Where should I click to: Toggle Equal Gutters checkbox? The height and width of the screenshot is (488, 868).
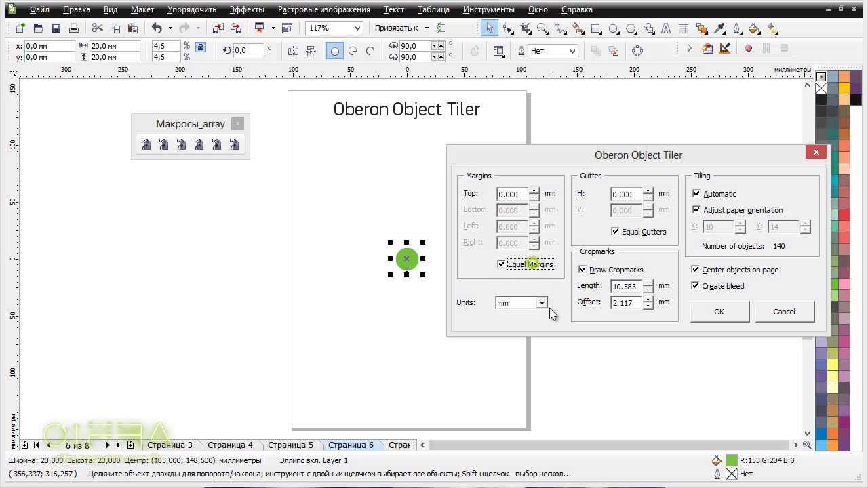(x=615, y=232)
